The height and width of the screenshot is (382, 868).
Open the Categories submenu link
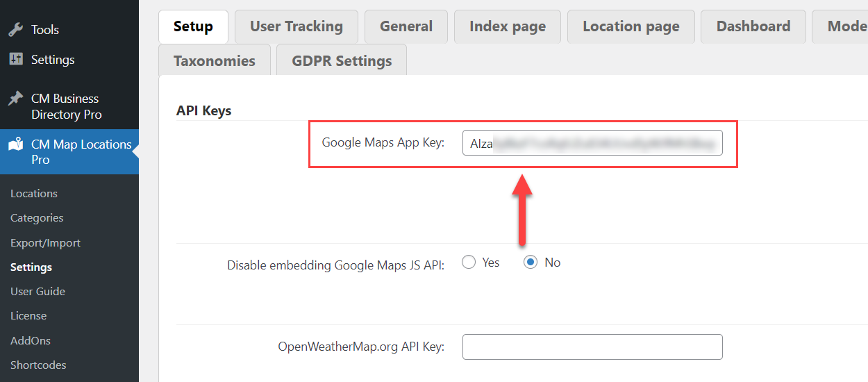tap(37, 218)
